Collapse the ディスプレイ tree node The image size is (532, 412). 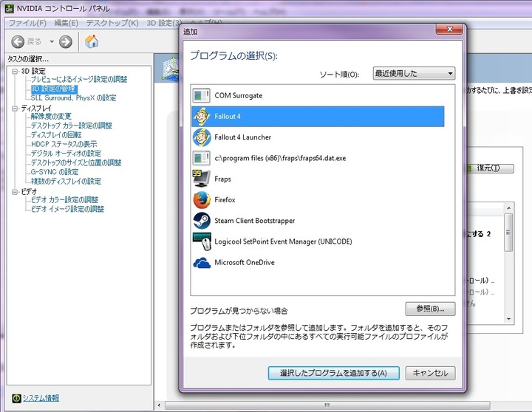[15, 109]
